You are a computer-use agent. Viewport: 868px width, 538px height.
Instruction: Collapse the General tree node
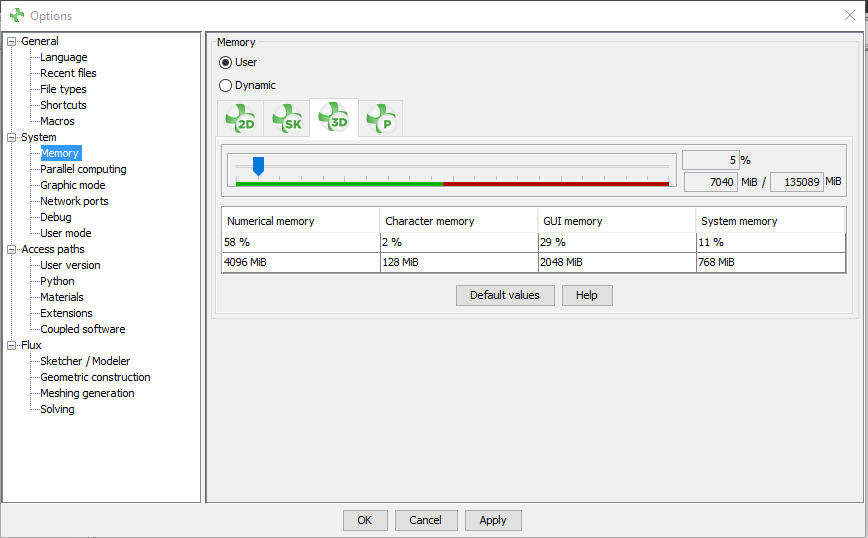click(x=12, y=41)
